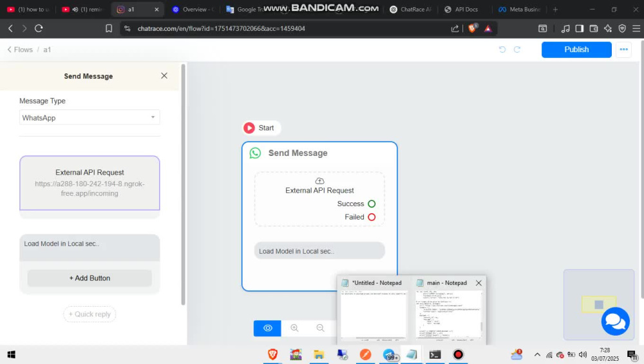Undo the last flow change

[502, 50]
